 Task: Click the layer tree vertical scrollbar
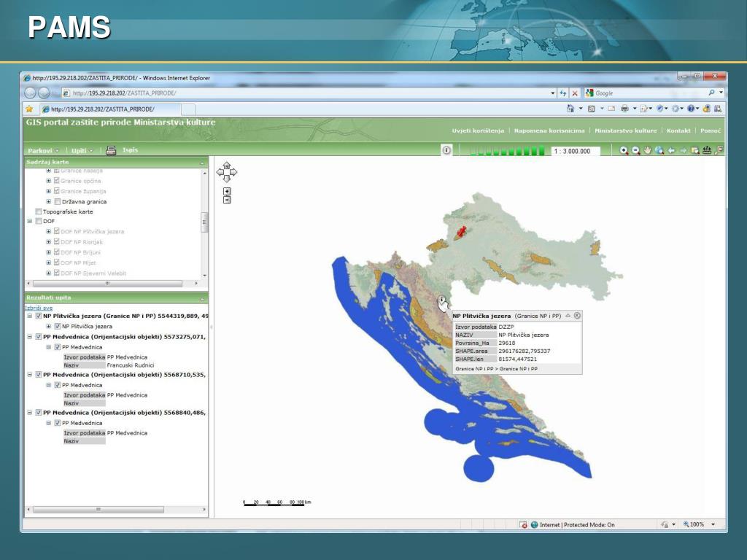click(x=205, y=222)
